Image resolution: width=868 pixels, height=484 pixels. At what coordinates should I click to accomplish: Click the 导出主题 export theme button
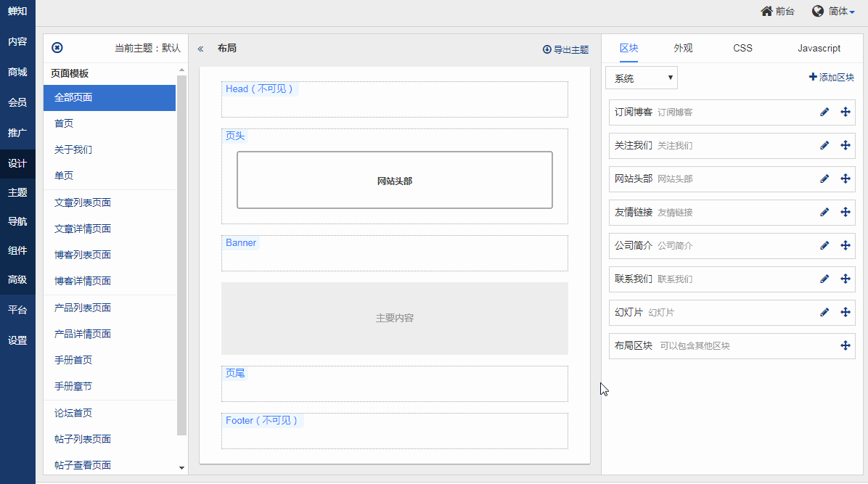pos(566,49)
